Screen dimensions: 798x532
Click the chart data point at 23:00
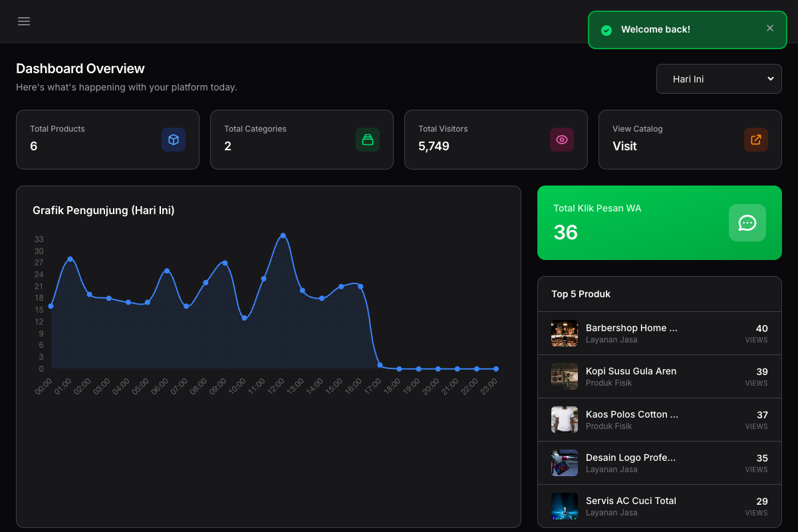point(496,368)
